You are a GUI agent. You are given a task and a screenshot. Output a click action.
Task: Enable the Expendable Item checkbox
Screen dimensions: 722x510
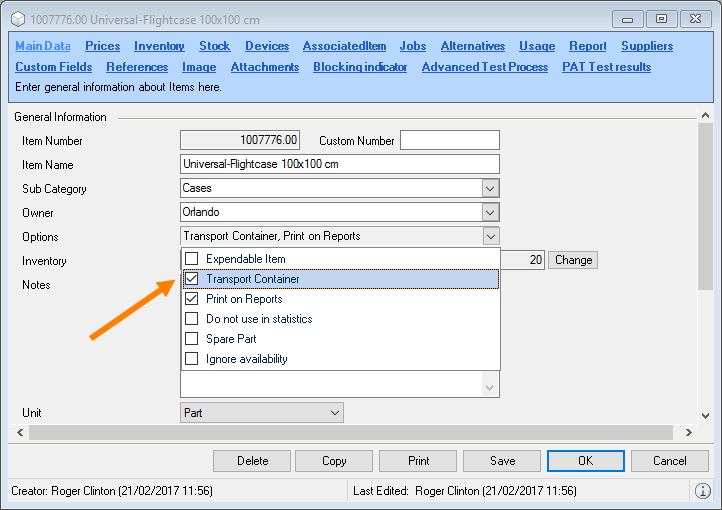(x=192, y=259)
